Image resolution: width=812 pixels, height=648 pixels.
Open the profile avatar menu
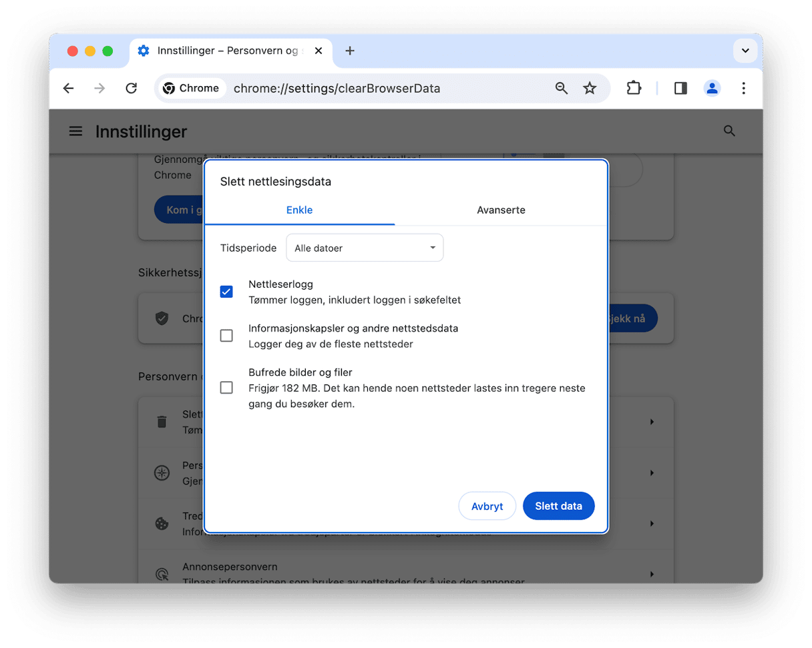[x=713, y=88]
